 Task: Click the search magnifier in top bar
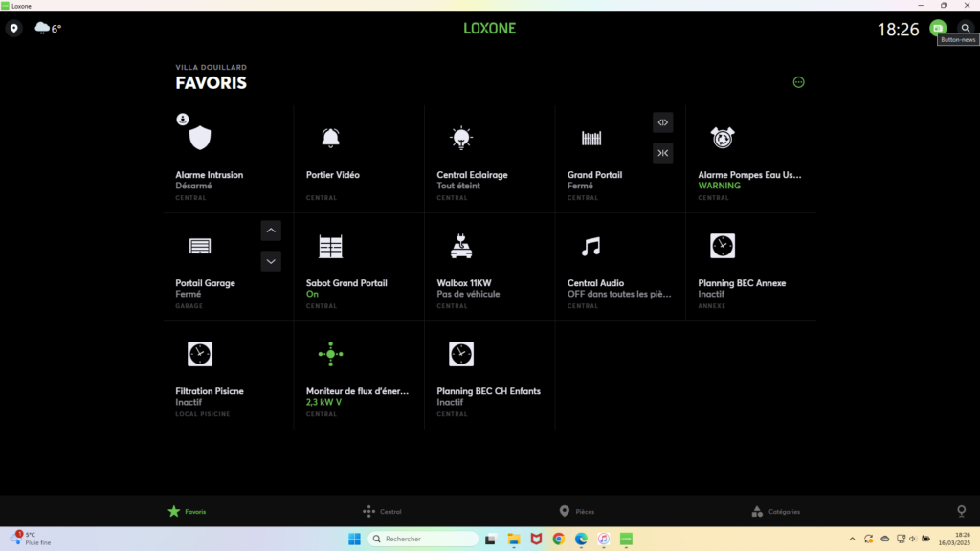pyautogui.click(x=965, y=29)
